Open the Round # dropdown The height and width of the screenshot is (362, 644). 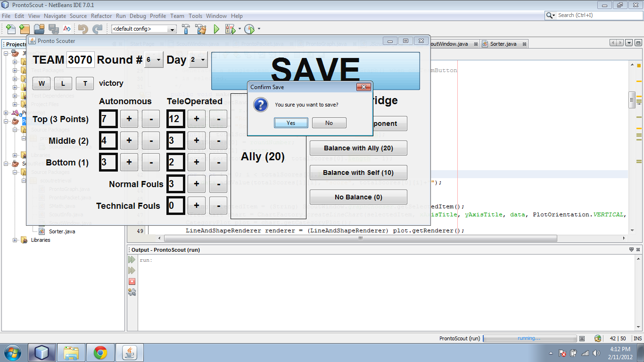point(154,60)
